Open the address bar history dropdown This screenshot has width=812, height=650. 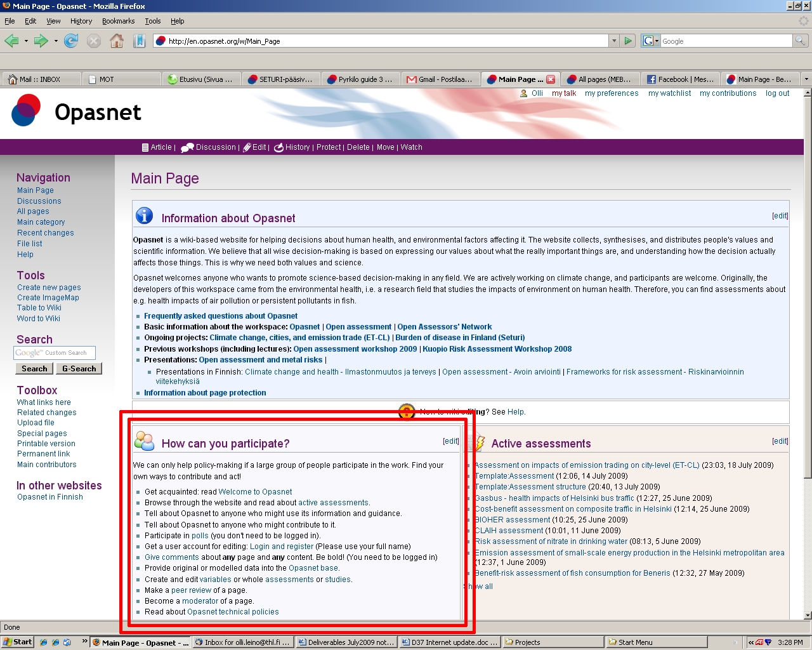click(613, 41)
